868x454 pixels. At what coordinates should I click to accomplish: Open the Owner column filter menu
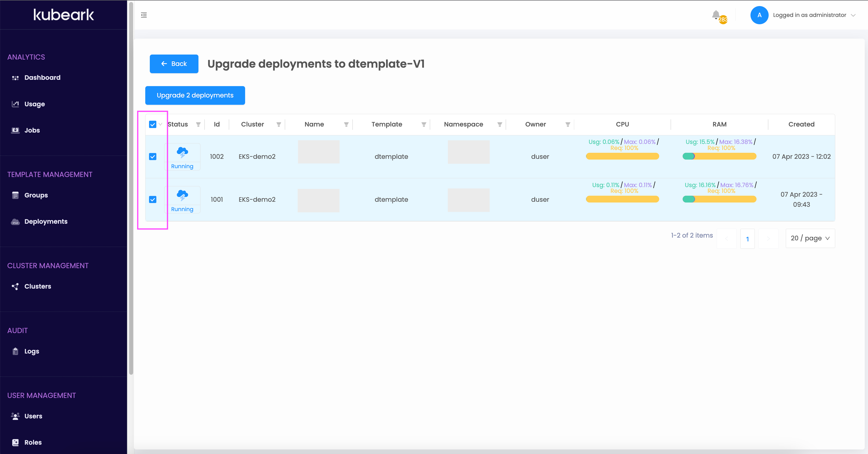568,124
